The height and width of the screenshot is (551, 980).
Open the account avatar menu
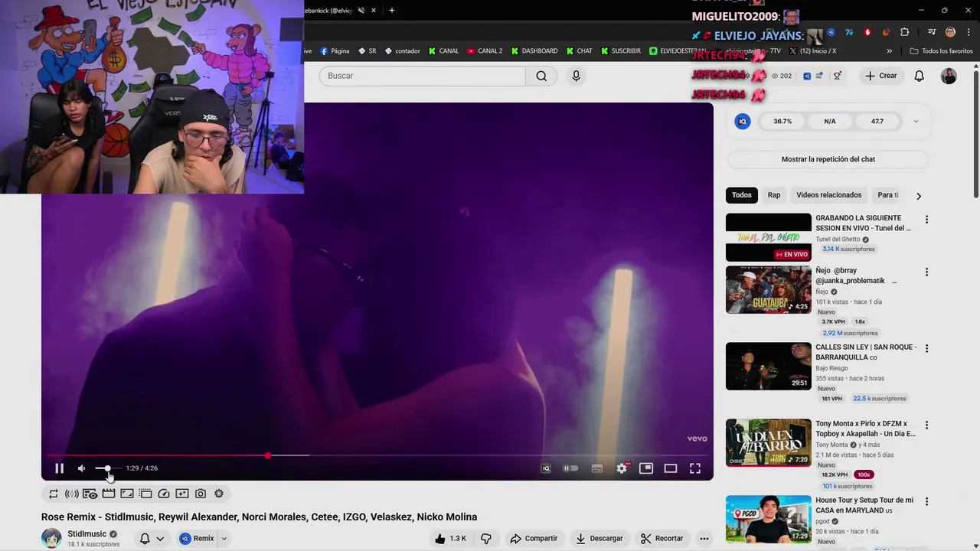tap(949, 76)
